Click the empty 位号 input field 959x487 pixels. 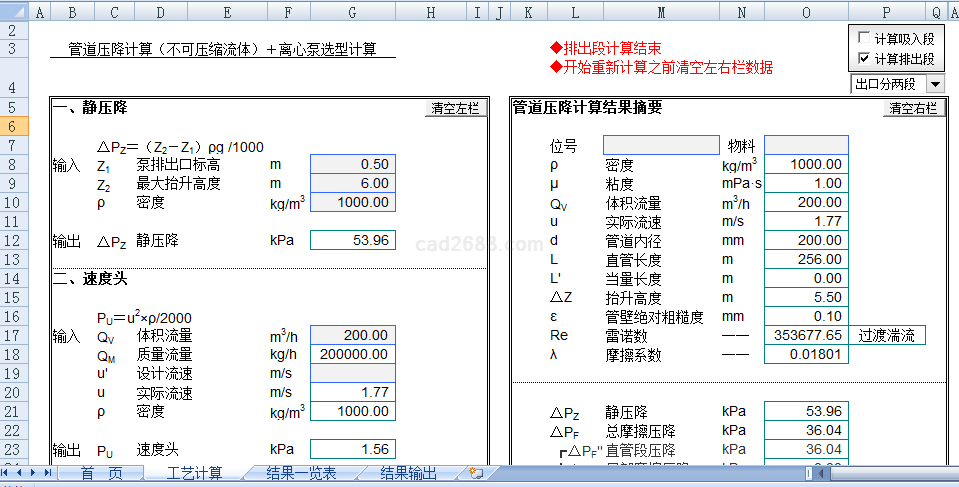tap(661, 146)
